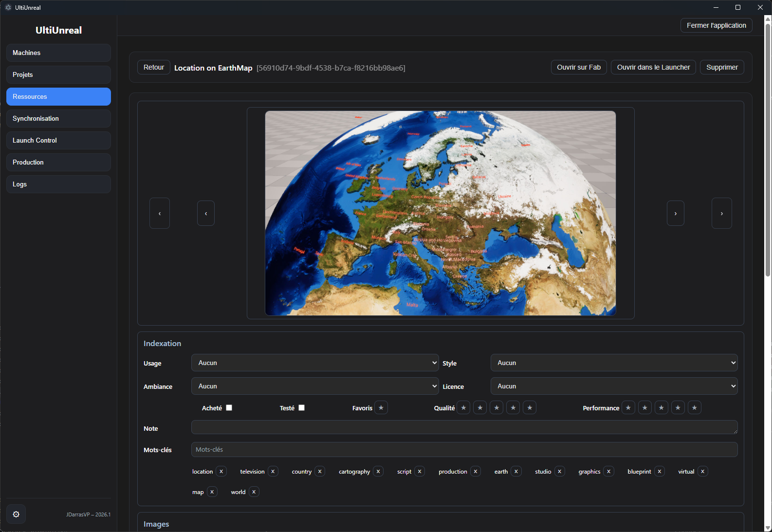
Task: Delete the 'cartography' keyword tag
Action: pyautogui.click(x=378, y=472)
